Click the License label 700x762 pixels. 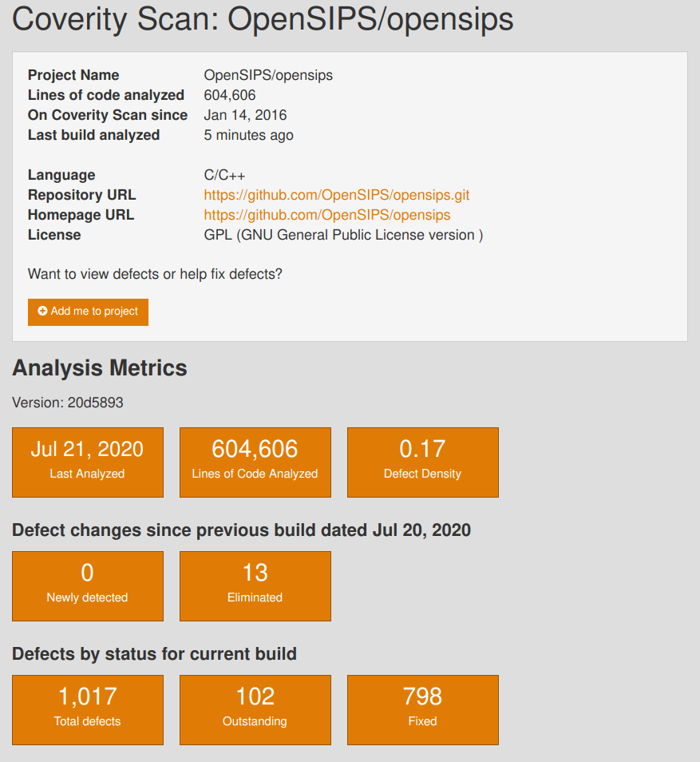click(x=54, y=235)
